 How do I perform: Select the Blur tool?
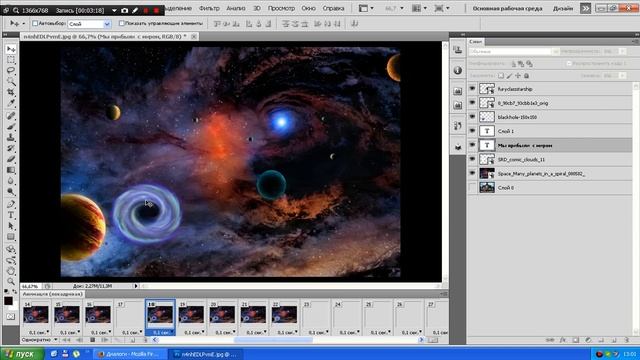click(11, 181)
